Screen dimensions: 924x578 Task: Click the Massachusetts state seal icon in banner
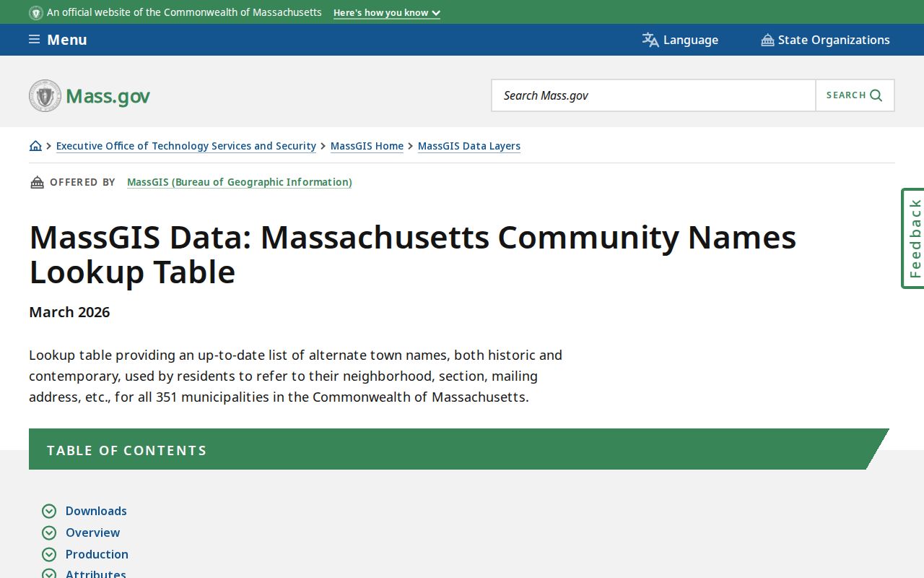point(36,13)
